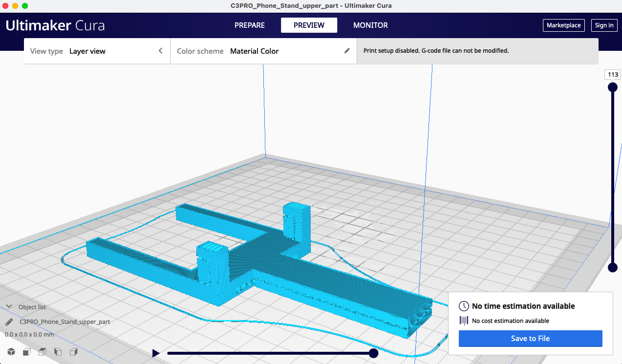Click 'No cost estimation available' text
The height and width of the screenshot is (364, 622).
click(511, 321)
